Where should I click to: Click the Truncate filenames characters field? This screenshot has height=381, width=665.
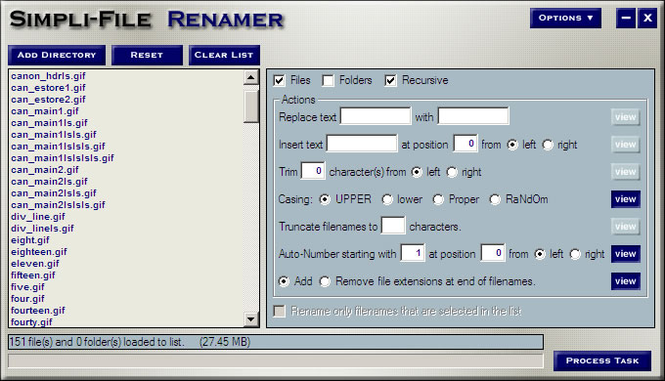[x=393, y=225]
